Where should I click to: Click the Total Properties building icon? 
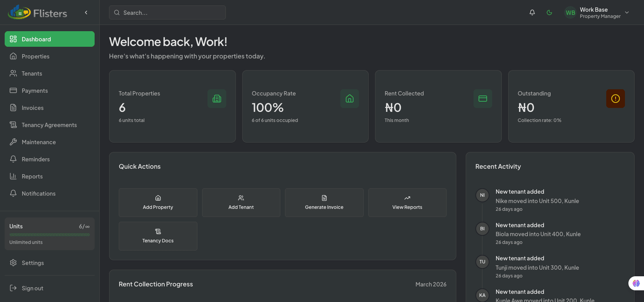click(217, 99)
